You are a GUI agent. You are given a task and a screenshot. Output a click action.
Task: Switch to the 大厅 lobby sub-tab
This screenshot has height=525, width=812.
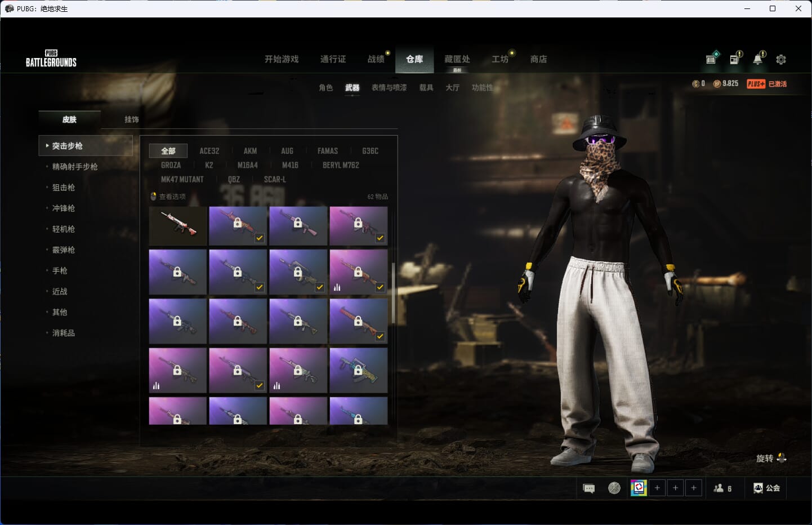pos(452,88)
